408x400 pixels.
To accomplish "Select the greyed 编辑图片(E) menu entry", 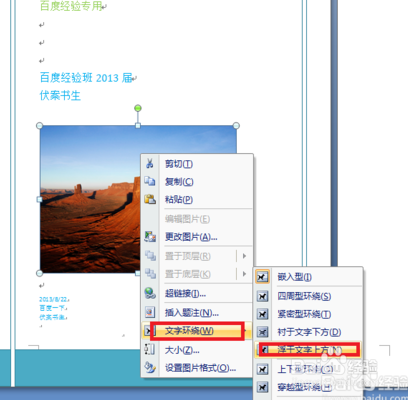I will pos(197,219).
